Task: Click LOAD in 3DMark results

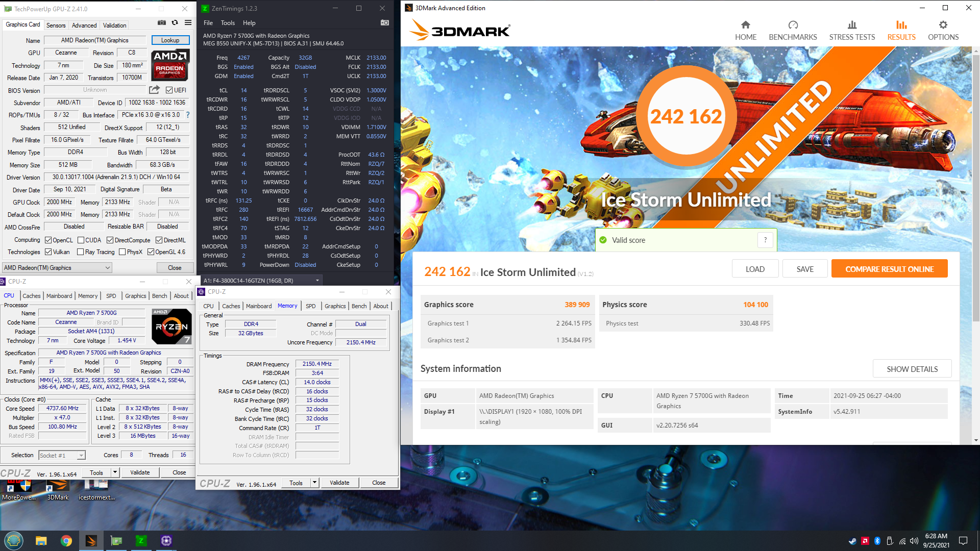Action: (755, 269)
